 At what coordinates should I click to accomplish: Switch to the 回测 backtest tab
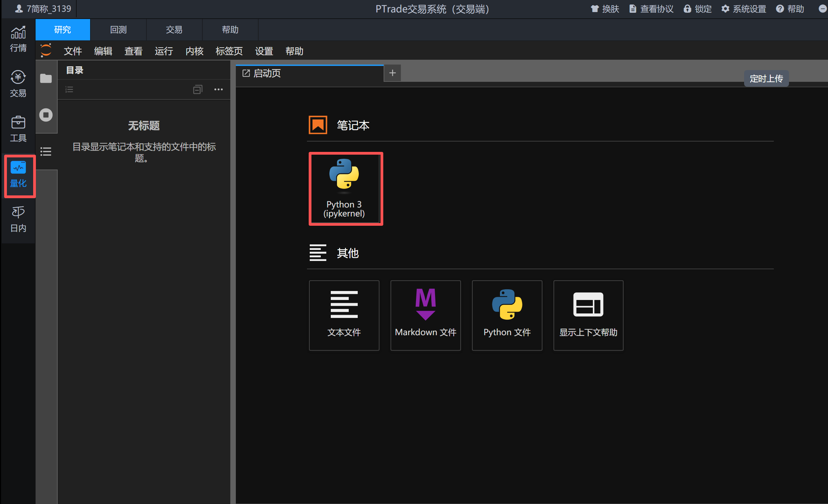pos(118,30)
